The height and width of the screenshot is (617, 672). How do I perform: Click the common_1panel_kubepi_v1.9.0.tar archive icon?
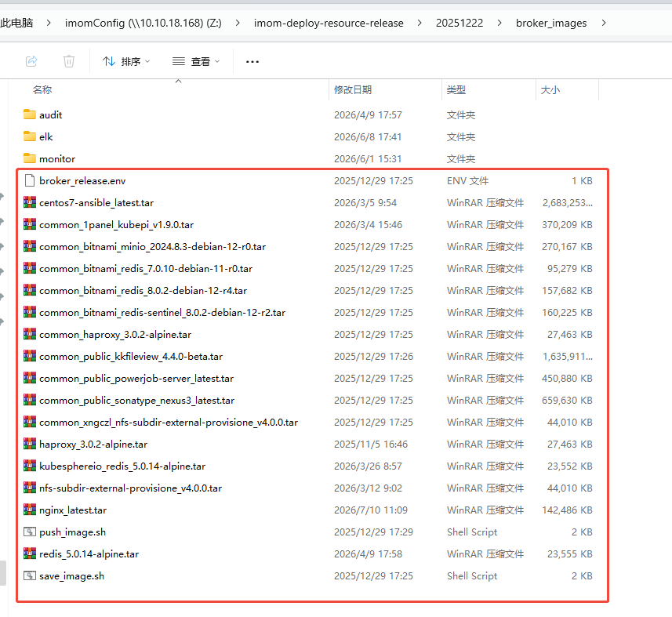click(30, 224)
